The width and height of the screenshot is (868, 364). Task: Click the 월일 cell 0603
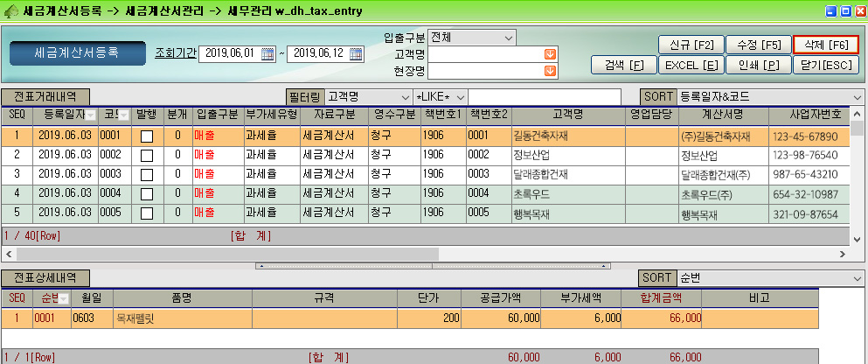coord(92,318)
